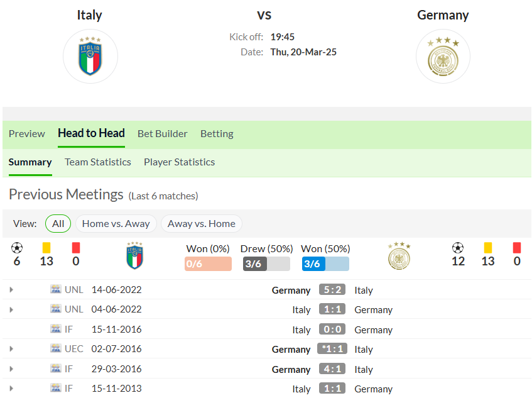Open the Bet Builder tab
Viewport: 532px width, 410px height.
click(163, 134)
